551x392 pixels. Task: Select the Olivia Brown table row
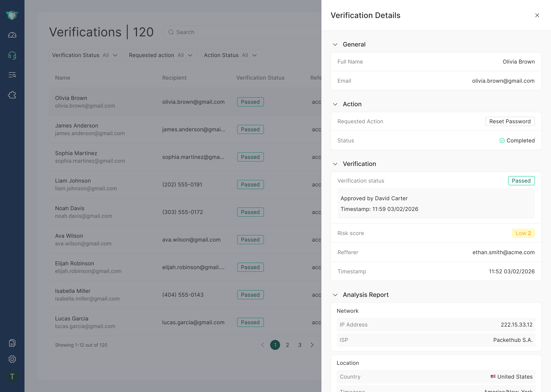pyautogui.click(x=185, y=102)
